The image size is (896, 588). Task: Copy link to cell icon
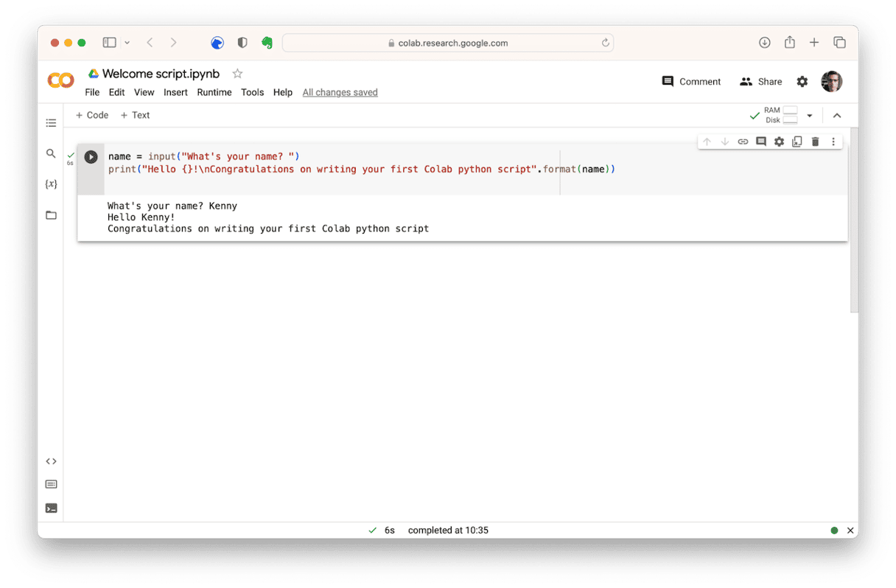(x=743, y=141)
